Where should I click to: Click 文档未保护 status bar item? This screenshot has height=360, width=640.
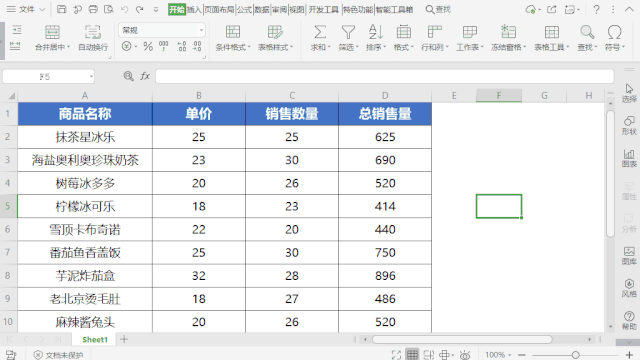click(59, 355)
